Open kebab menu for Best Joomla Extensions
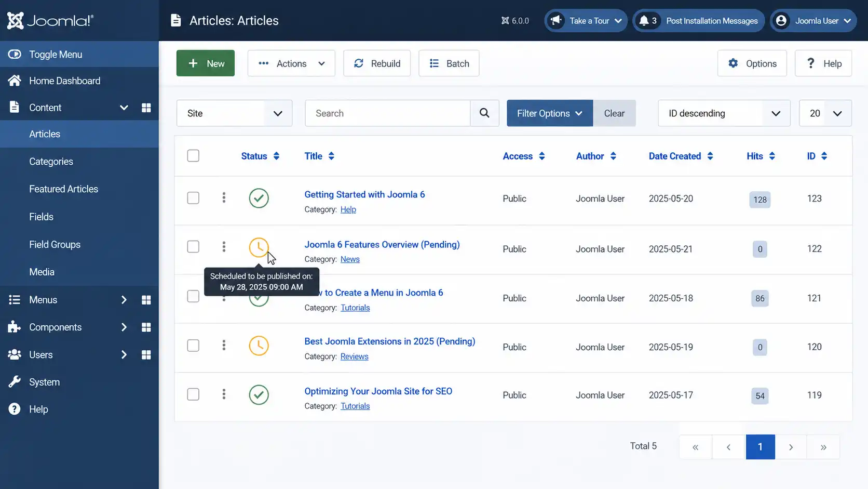This screenshot has width=868, height=489. pyautogui.click(x=224, y=345)
